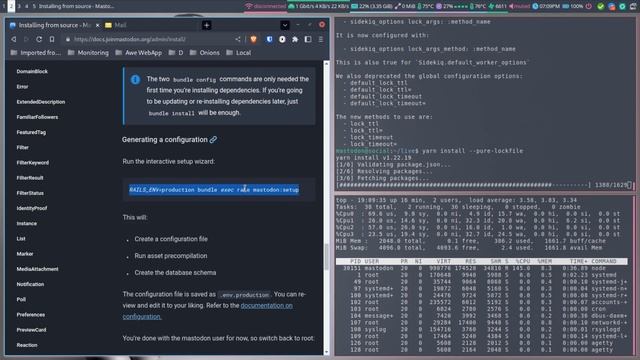The height and width of the screenshot is (360, 640).
Task: Switch to workspace 1 in top bar
Action: pyautogui.click(x=3, y=6)
